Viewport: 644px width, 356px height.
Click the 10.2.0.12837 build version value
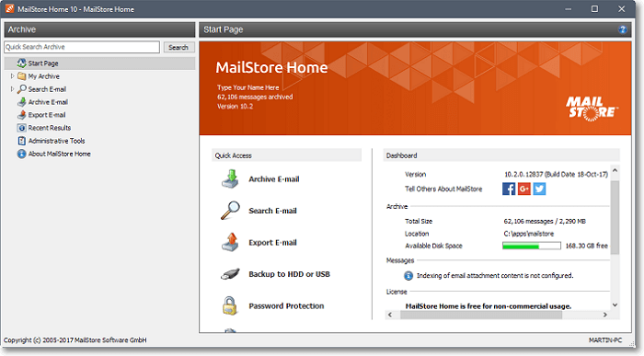(x=556, y=174)
